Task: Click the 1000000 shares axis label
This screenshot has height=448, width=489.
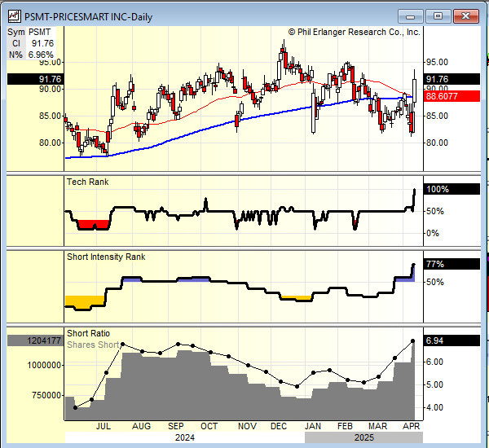Action: tap(44, 366)
